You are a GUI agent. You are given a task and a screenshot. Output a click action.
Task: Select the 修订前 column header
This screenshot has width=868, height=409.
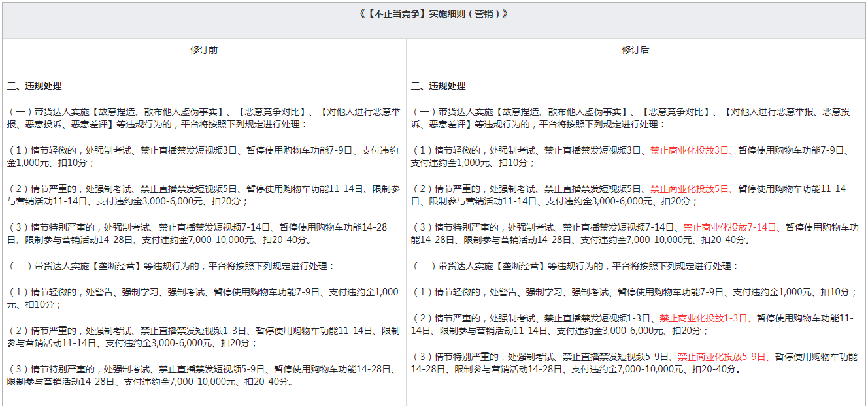[x=204, y=50]
